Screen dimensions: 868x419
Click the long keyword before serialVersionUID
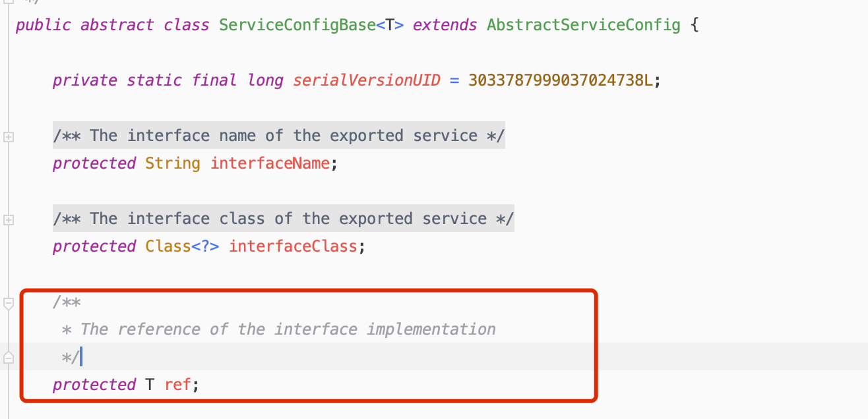(x=265, y=80)
